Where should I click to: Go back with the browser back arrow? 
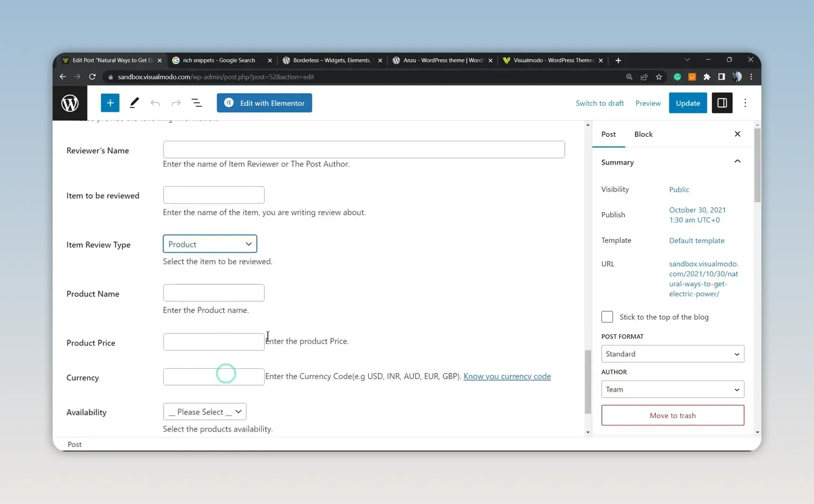pyautogui.click(x=63, y=77)
